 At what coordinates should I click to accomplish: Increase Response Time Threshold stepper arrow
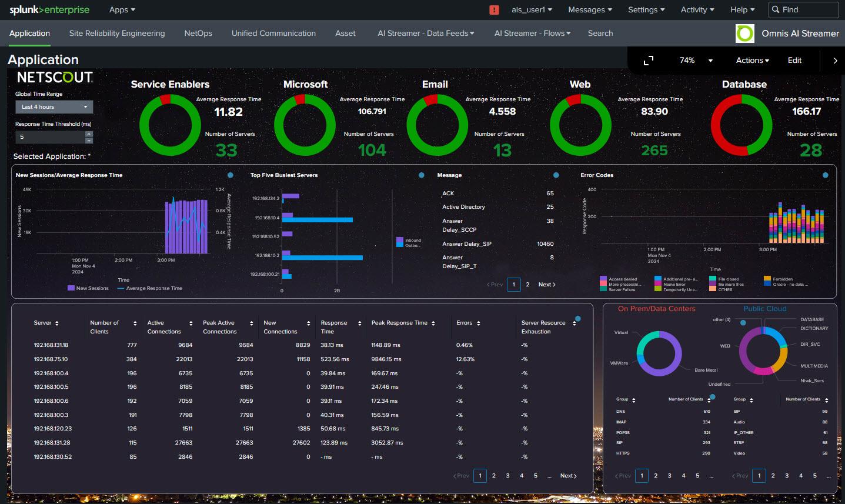click(x=89, y=134)
